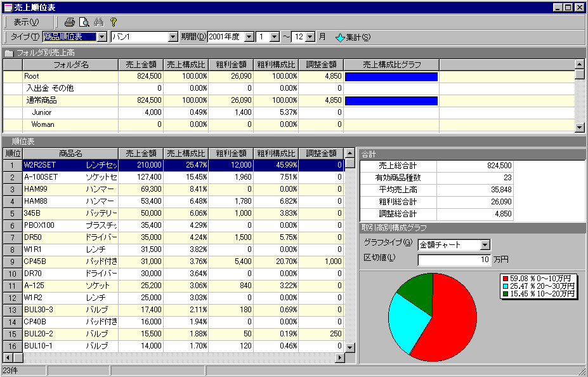
Task: Click the 20.70% gross profit ratio cell
Action: point(276,261)
